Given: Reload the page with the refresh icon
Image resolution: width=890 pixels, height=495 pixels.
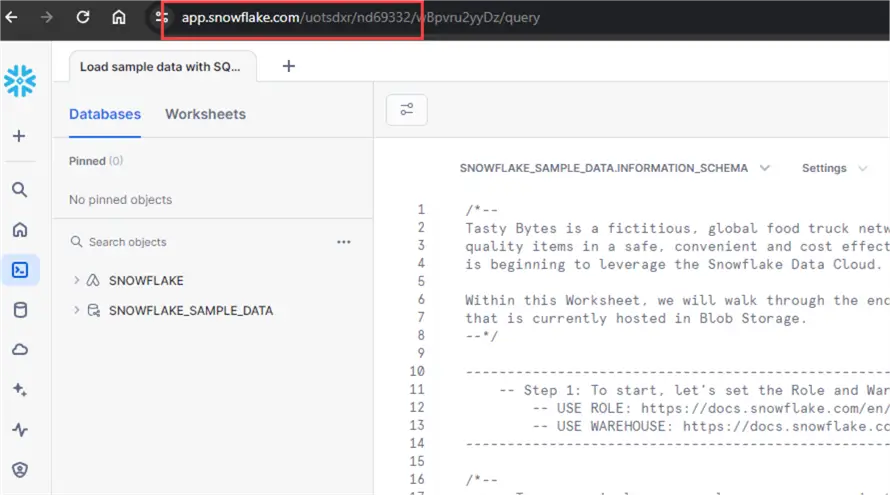Looking at the screenshot, I should click(83, 17).
